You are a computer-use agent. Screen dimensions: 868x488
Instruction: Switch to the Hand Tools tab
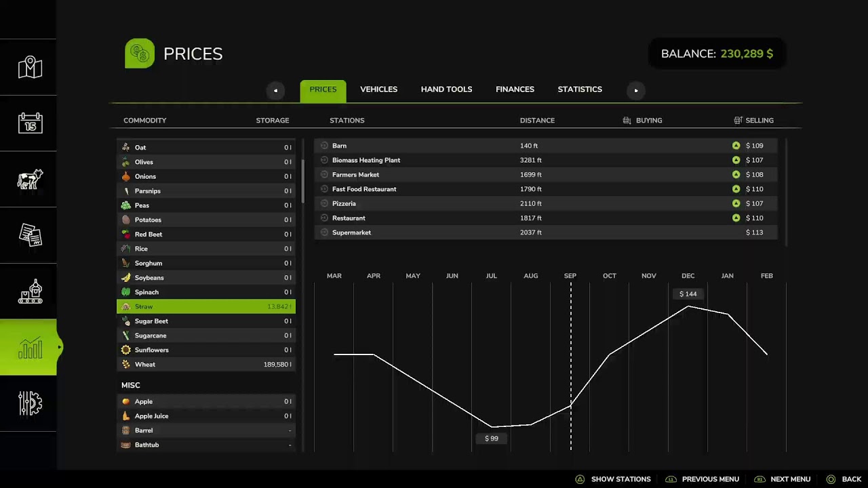pos(446,89)
